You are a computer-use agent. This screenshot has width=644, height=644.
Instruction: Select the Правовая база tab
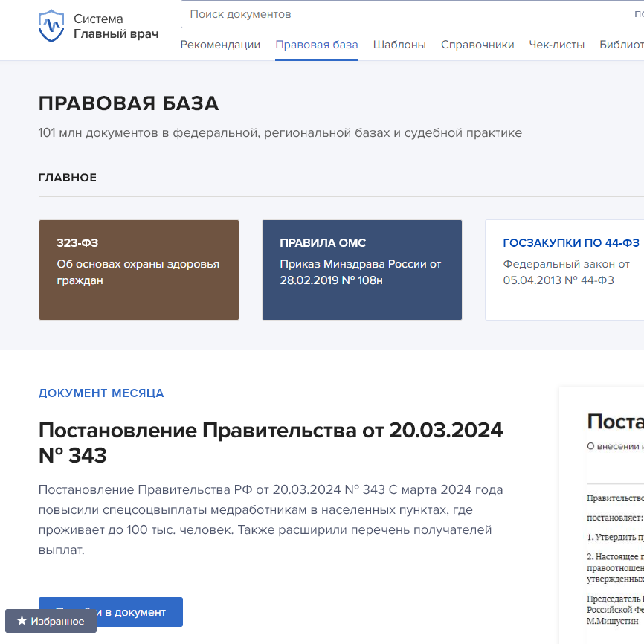[x=316, y=45]
